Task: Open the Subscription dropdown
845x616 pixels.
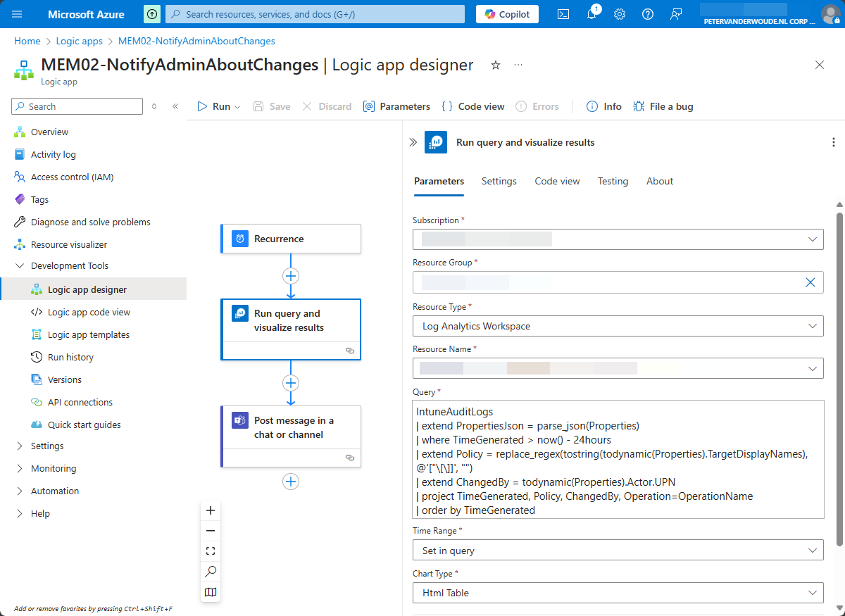Action: click(618, 239)
